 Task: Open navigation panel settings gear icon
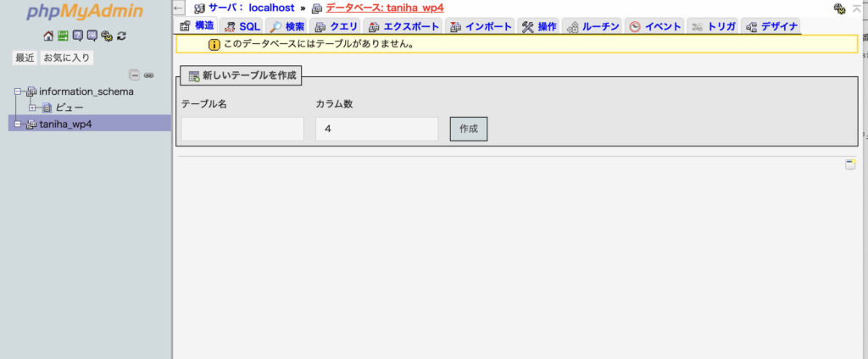[107, 36]
